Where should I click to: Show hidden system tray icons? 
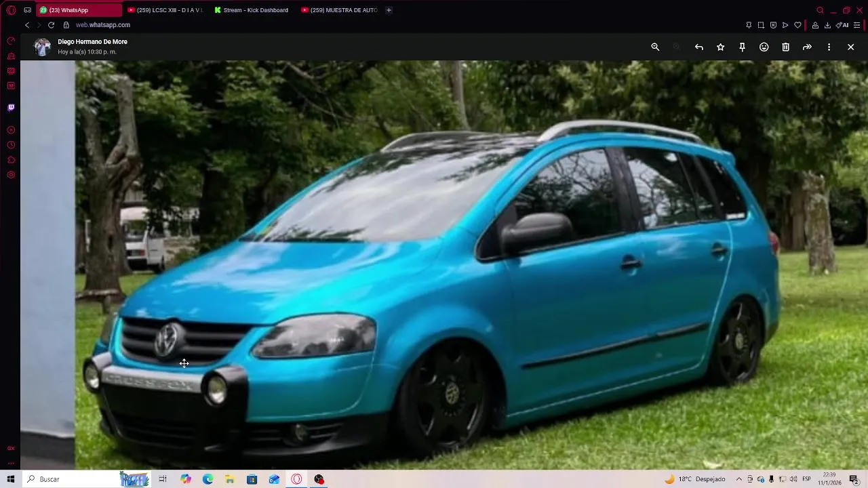click(739, 479)
